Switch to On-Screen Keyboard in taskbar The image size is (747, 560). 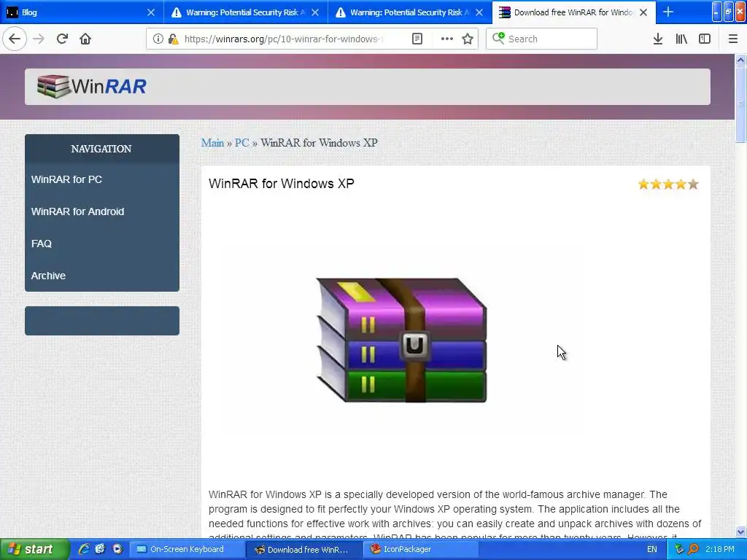[186, 550]
